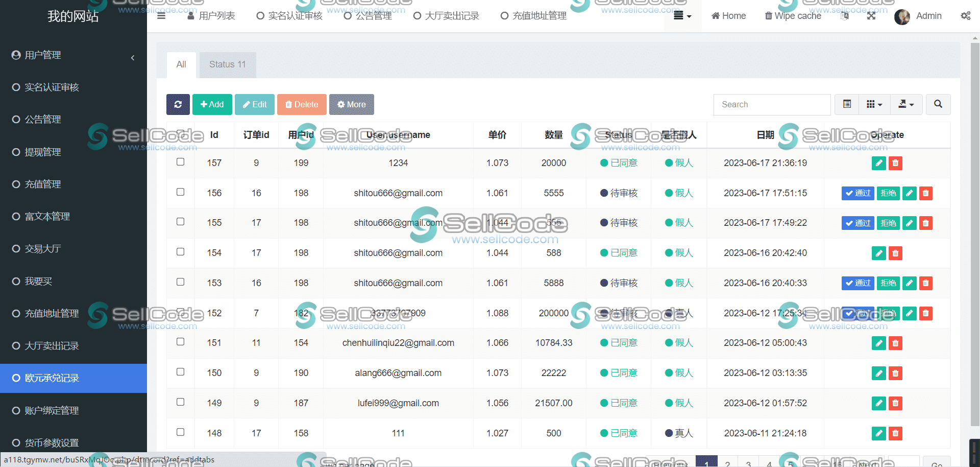Viewport: 980px width, 467px height.
Task: Click the fullscreen toggle icon in top bar
Action: (872, 16)
